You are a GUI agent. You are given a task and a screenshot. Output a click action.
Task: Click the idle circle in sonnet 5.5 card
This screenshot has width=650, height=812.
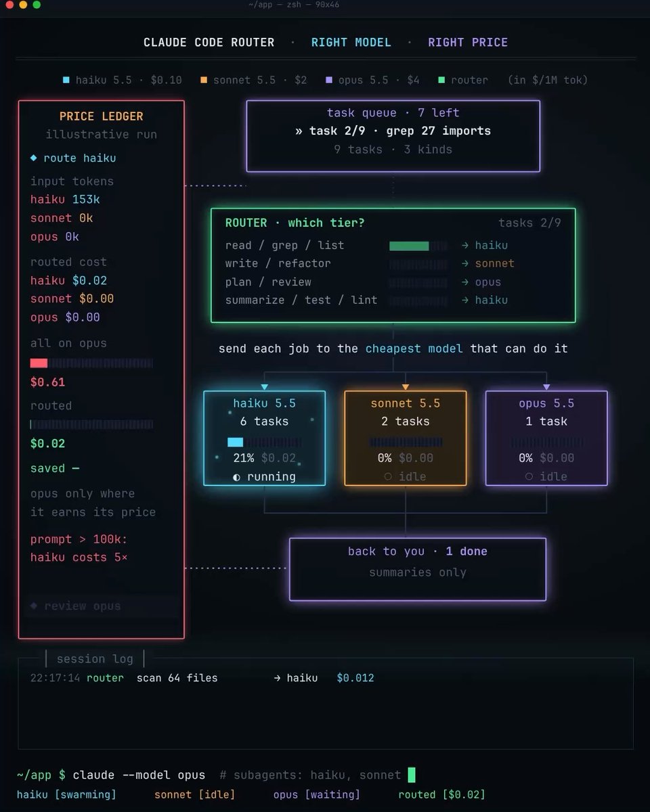388,476
